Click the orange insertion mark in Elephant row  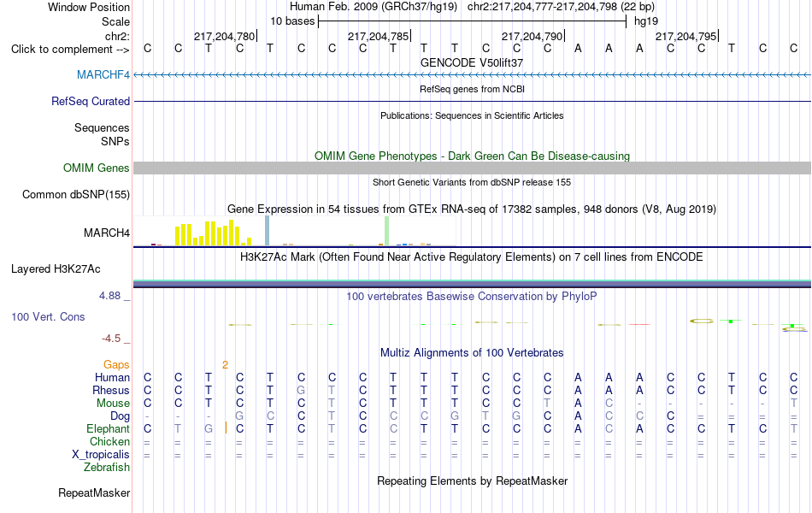(226, 427)
